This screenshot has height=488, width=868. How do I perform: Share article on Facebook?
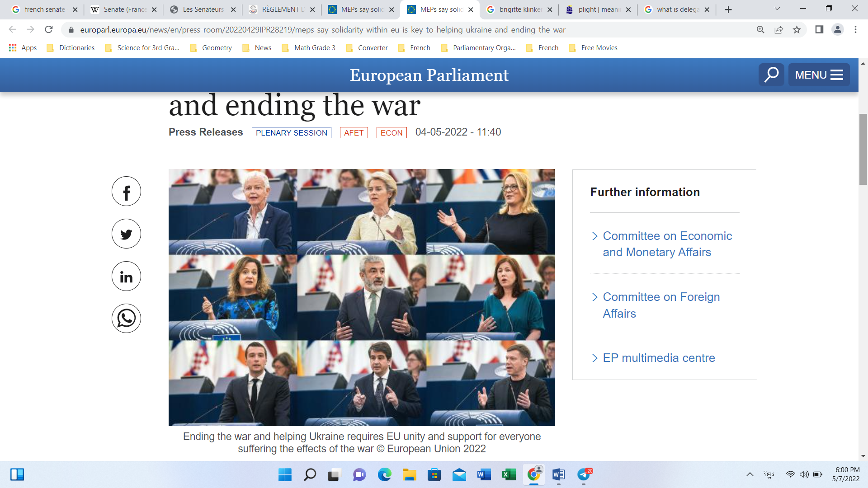click(126, 191)
